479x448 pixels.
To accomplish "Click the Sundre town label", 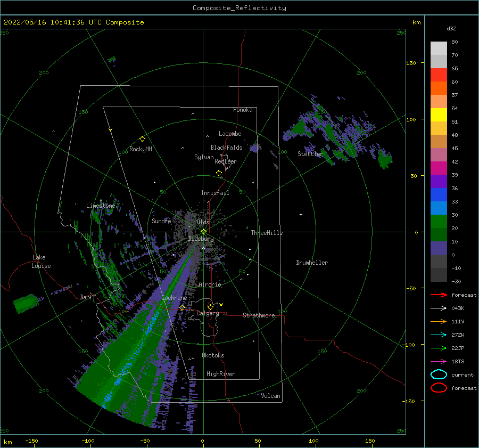I will (161, 221).
